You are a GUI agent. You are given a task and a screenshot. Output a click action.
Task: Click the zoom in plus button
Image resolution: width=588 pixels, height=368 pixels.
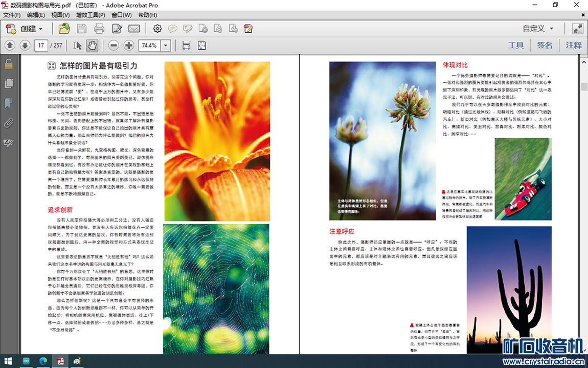129,46
